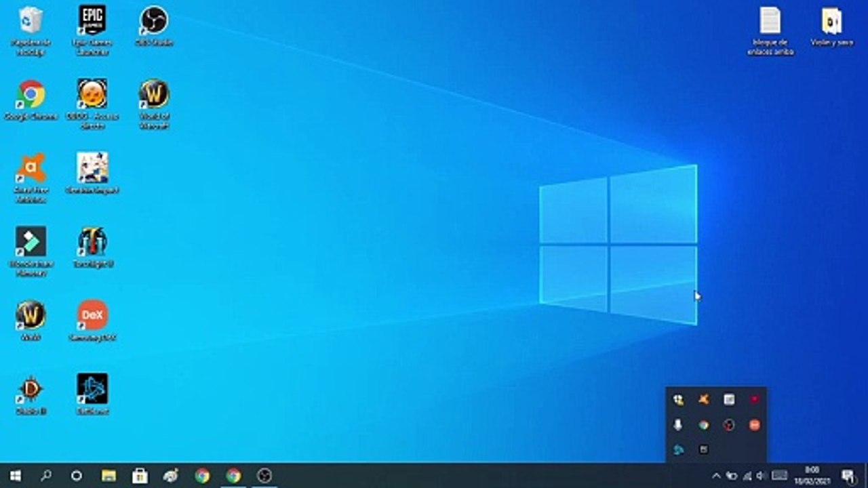Click the show desktop sliver on taskbar
Screen dimensions: 868x488
pyautogui.click(x=866, y=476)
